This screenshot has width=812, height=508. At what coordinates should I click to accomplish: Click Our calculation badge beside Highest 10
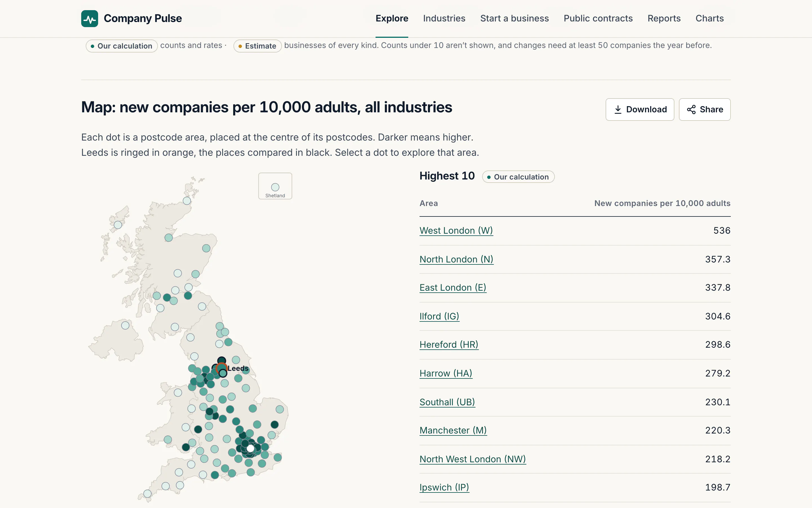pyautogui.click(x=518, y=177)
